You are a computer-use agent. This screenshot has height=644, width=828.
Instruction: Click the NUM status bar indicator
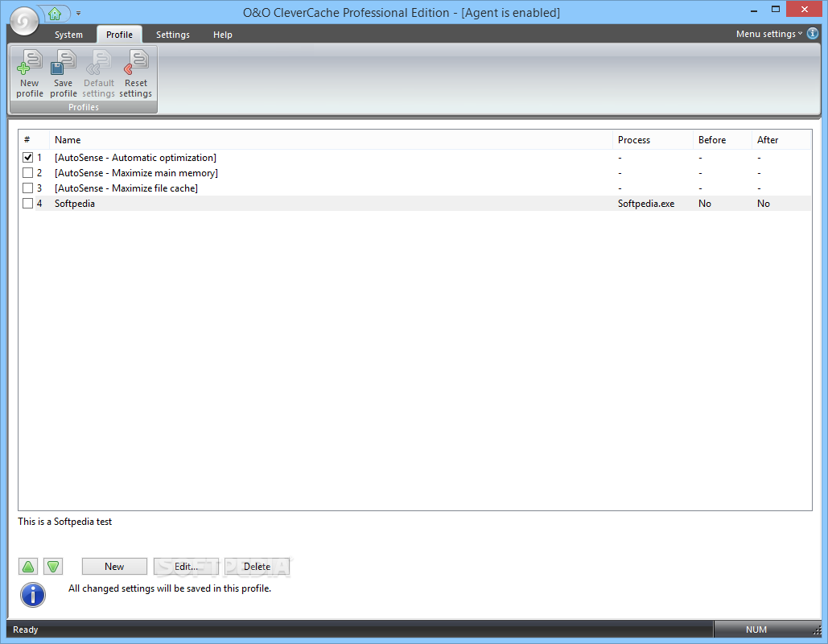pos(756,630)
